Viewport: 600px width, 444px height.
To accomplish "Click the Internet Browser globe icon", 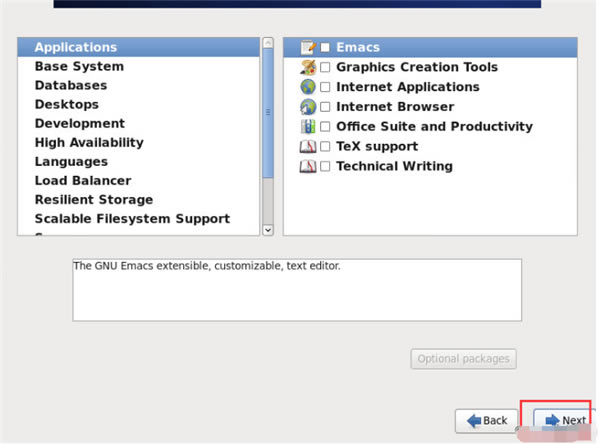I will [x=308, y=107].
